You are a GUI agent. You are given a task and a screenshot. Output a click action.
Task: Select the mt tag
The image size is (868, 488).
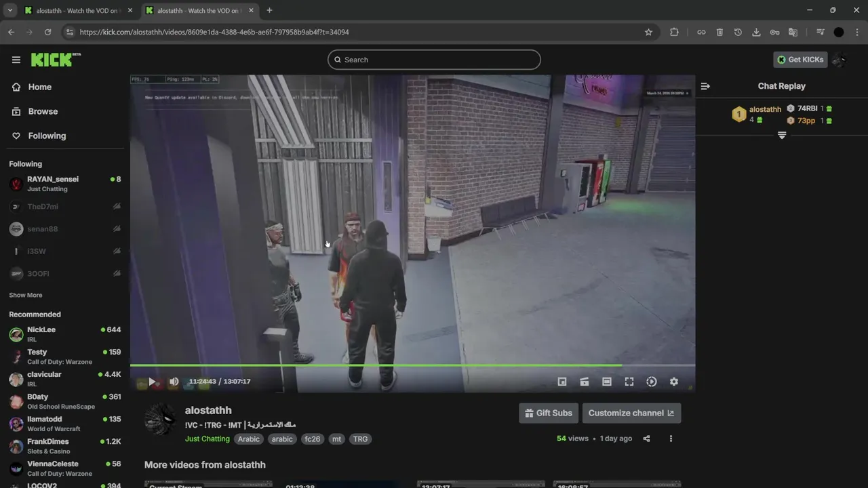(336, 439)
